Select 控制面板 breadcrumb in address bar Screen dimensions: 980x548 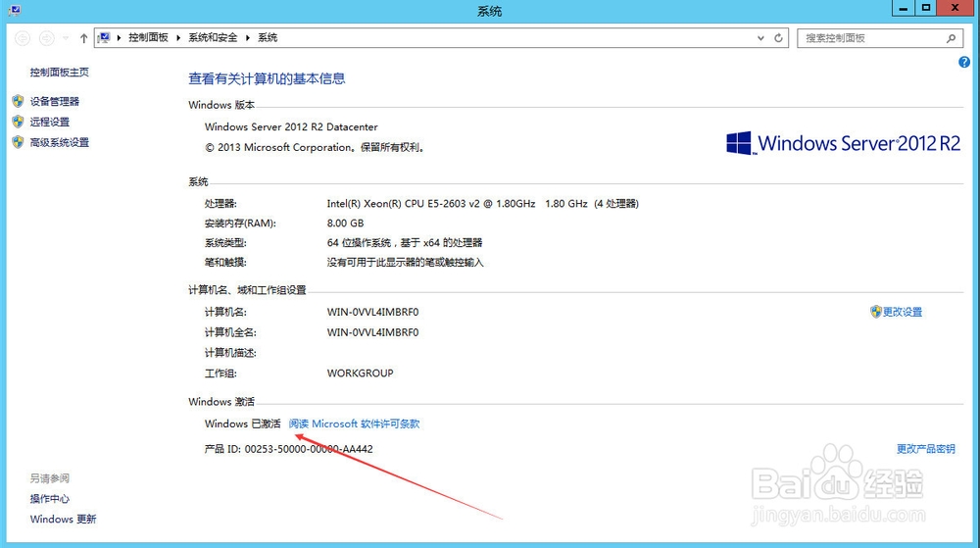[148, 37]
